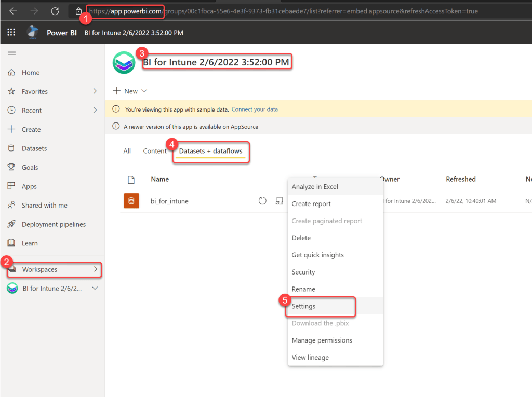Viewport: 532px width, 397px height.
Task: Open the New dropdown button
Action: pos(130,91)
